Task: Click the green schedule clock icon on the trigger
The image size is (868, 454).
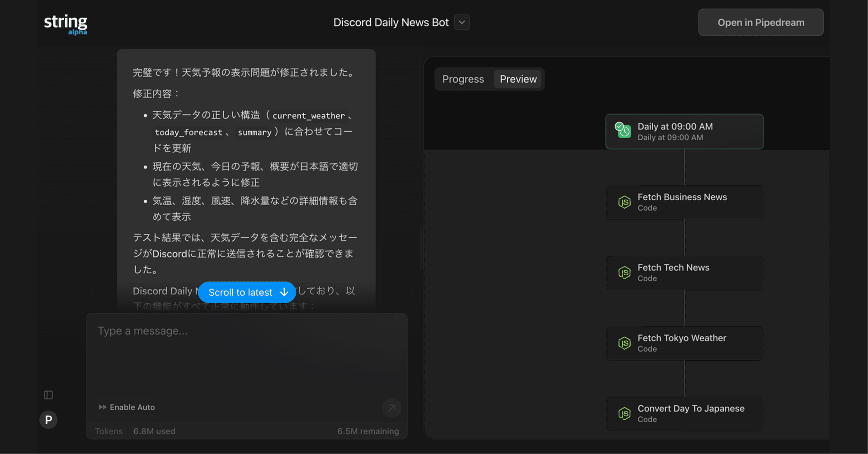Action: [x=623, y=131]
